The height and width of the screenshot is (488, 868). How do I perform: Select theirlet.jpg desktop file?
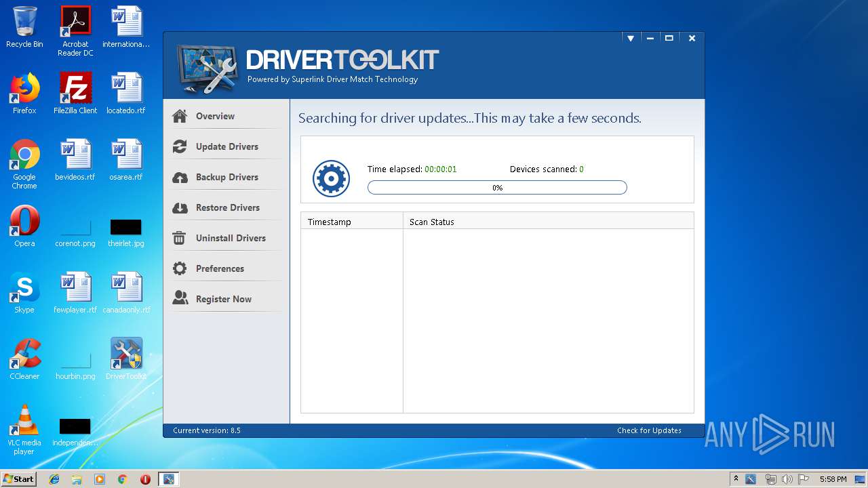[x=126, y=232]
